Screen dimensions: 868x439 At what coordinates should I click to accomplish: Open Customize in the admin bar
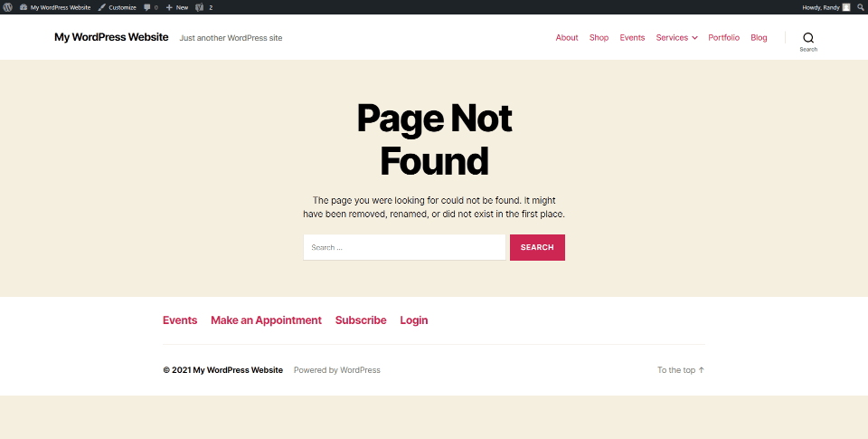[x=118, y=7]
